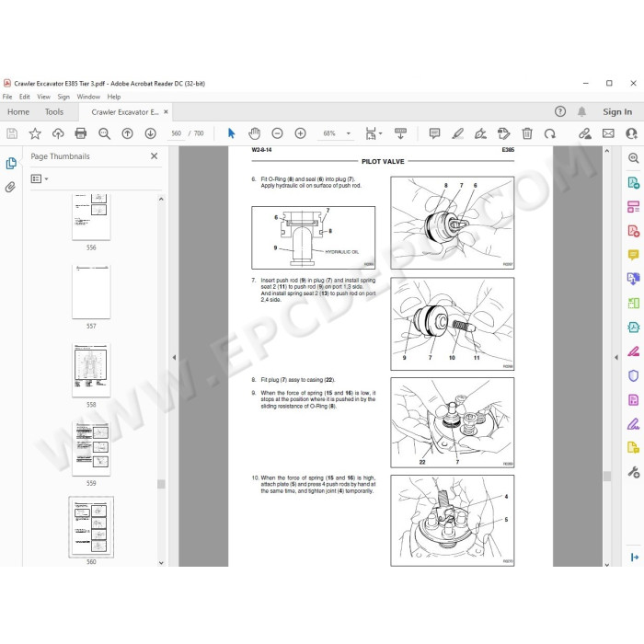Open the File menu
This screenshot has width=644, height=644.
tap(7, 97)
